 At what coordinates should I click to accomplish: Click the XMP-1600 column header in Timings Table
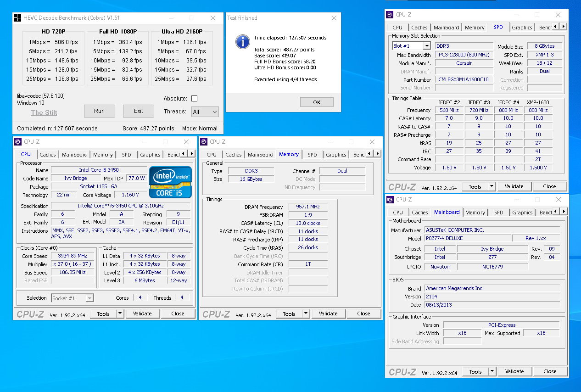(x=538, y=102)
